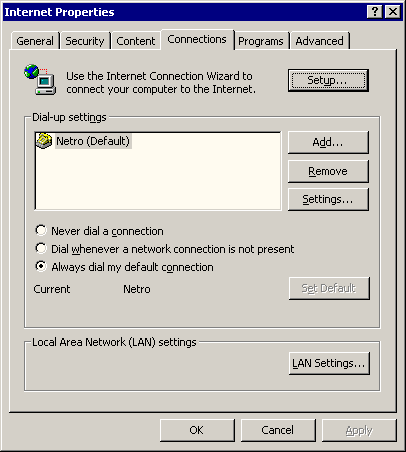Open the Security tab
Viewport: 406px width, 452px height.
85,41
